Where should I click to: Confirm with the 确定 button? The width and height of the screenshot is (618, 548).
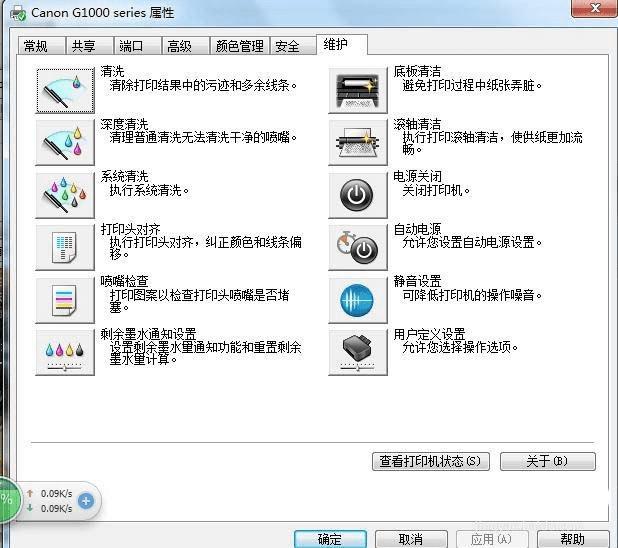(x=330, y=539)
